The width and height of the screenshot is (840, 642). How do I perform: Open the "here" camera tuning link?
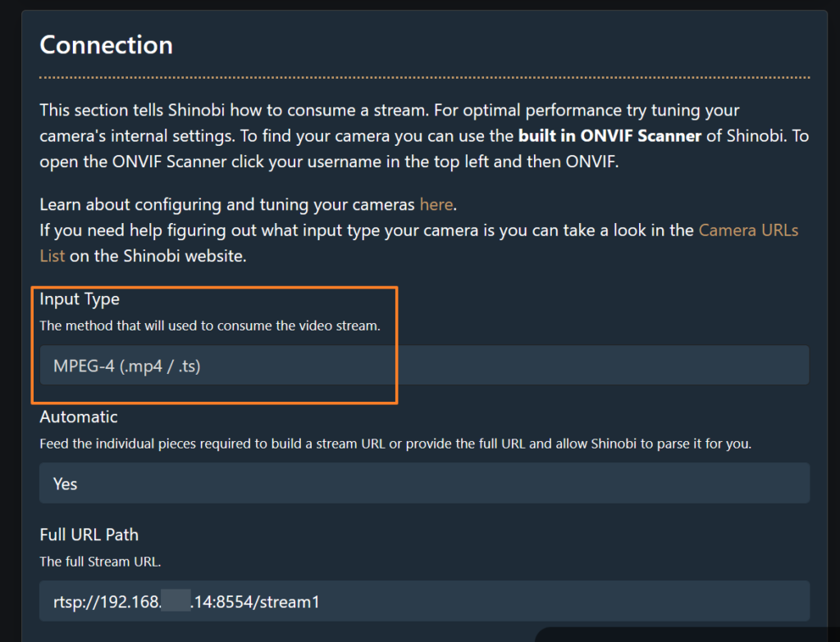[x=436, y=203]
